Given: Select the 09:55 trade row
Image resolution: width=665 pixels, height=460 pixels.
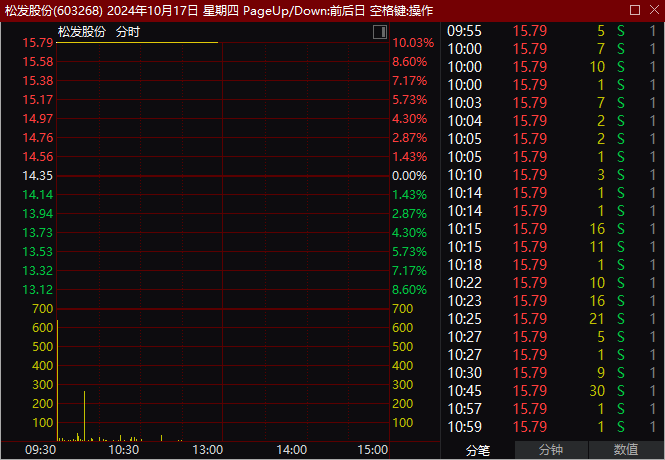Looking at the screenshot, I should click(552, 30).
